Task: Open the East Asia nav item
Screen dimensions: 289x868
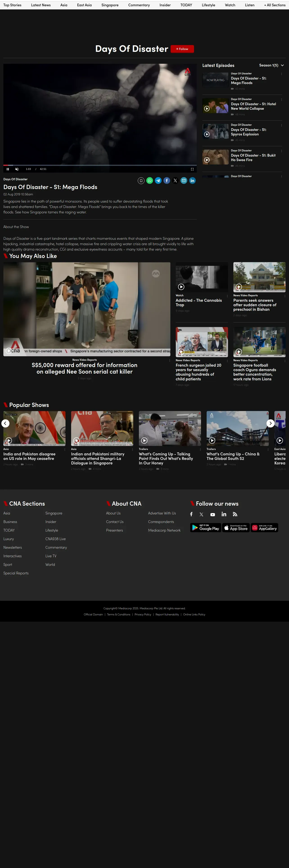Action: pos(84,5)
